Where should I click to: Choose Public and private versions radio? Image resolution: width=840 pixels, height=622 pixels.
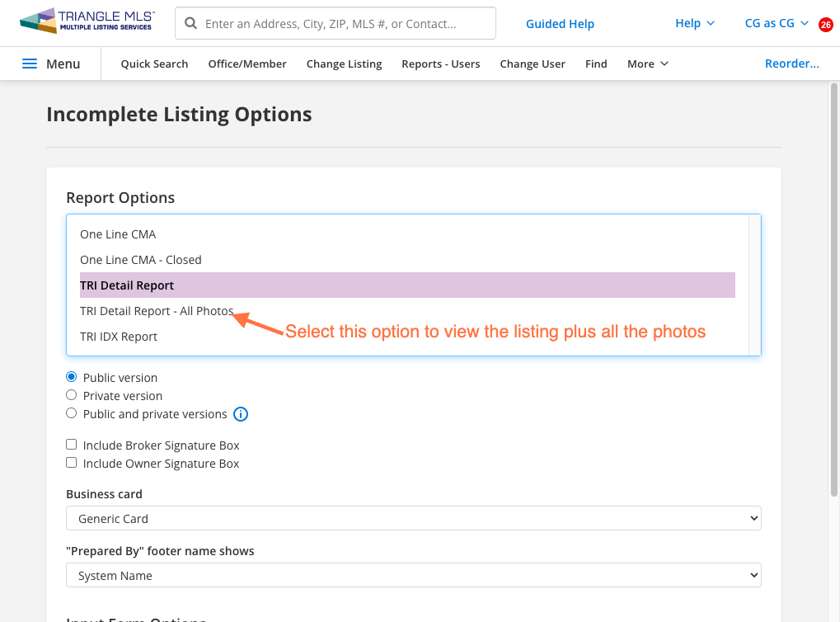(x=71, y=413)
